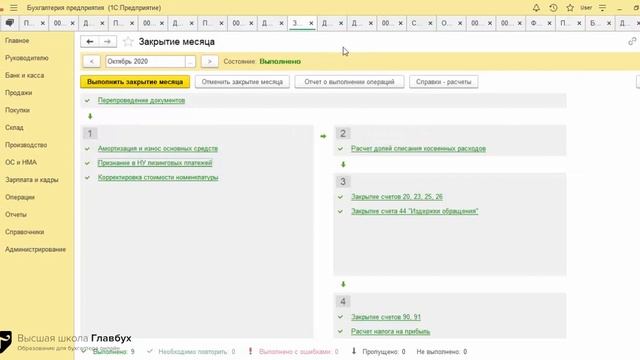Click checkmark beside Перепроведение документов

click(87, 100)
